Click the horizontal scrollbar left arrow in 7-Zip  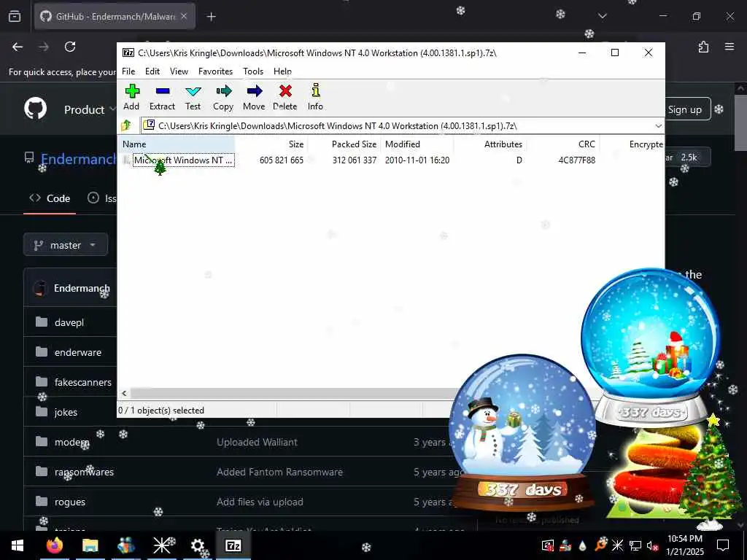coord(124,393)
